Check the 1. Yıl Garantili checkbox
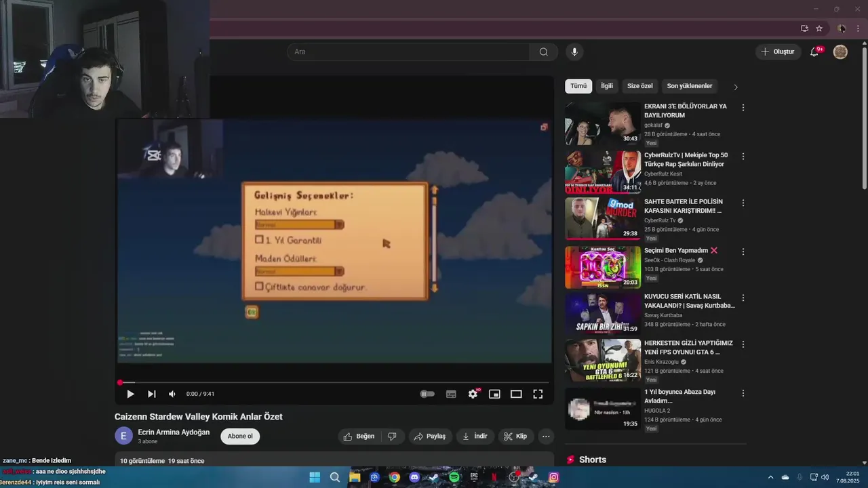The image size is (868, 488). [x=259, y=240]
